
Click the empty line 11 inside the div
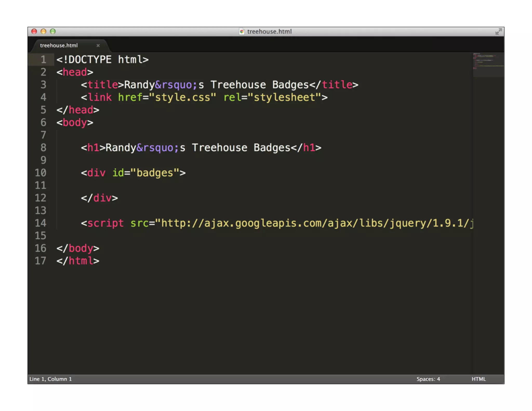click(x=264, y=185)
